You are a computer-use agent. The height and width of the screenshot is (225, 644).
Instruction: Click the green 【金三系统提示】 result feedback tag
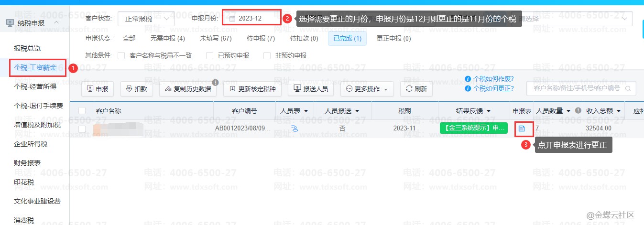click(473, 129)
